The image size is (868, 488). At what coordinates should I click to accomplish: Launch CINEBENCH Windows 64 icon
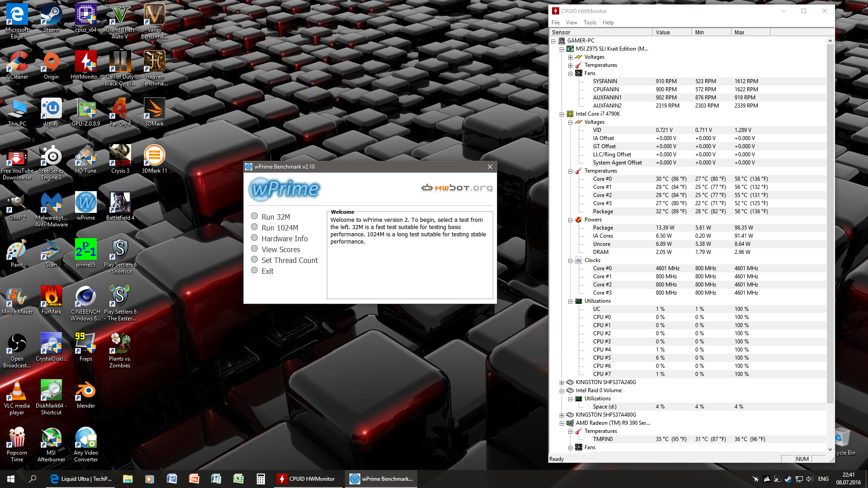coord(85,303)
